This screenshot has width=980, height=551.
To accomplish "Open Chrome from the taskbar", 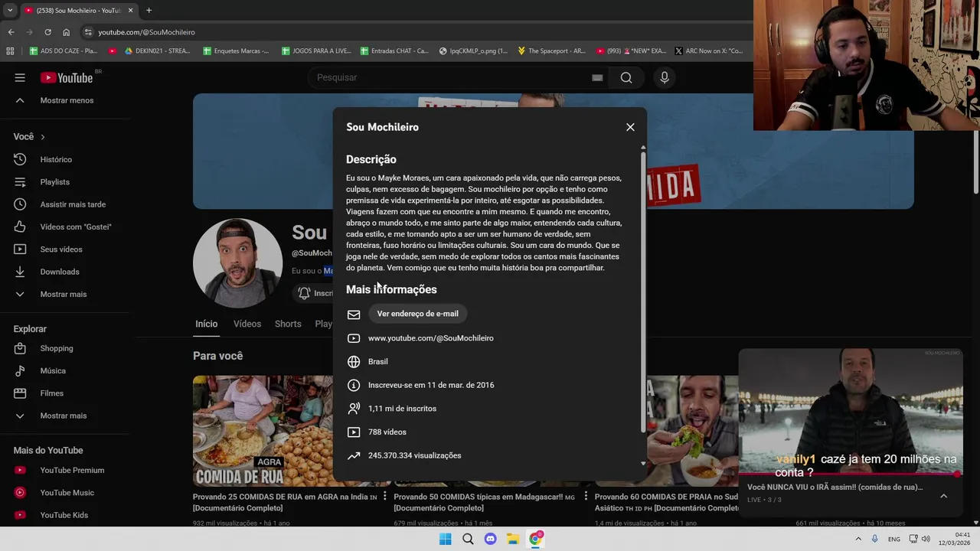I will click(536, 539).
